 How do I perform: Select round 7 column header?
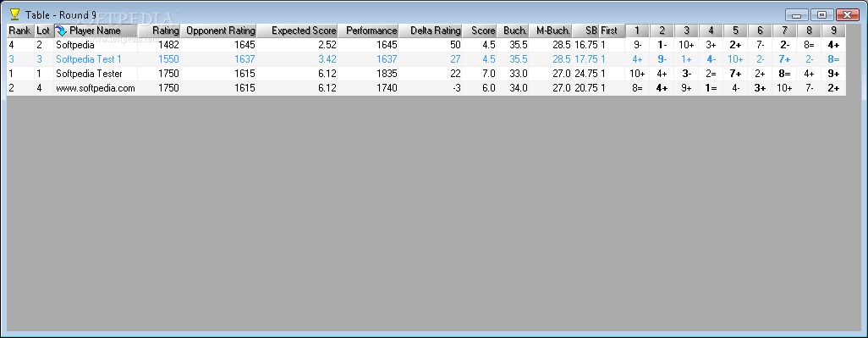784,31
